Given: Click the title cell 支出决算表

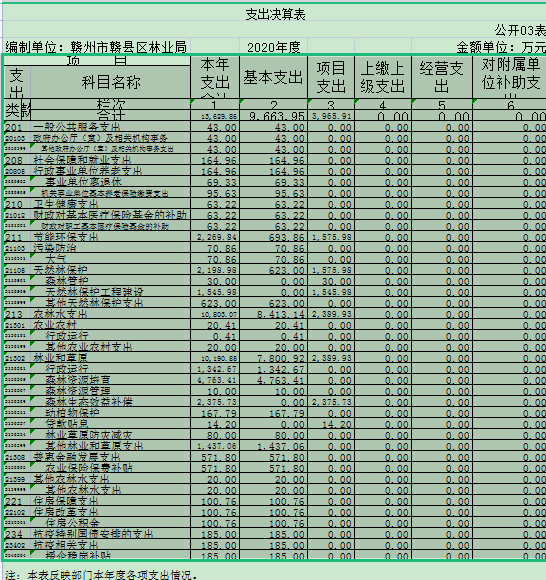Looking at the screenshot, I should tap(275, 14).
